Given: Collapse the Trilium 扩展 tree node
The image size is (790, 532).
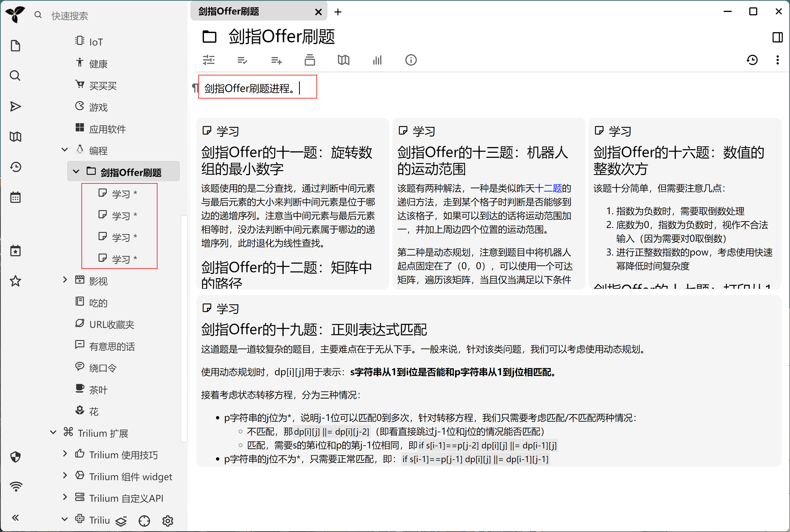Looking at the screenshot, I should tap(53, 432).
